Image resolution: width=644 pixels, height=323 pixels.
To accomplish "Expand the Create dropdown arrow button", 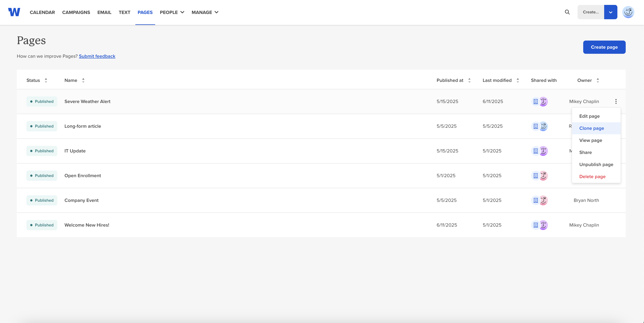I will (x=611, y=12).
